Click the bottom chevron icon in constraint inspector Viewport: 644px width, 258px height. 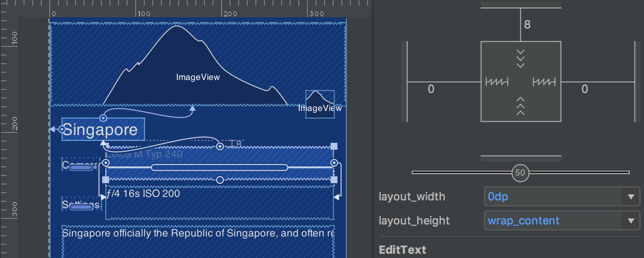(521, 106)
